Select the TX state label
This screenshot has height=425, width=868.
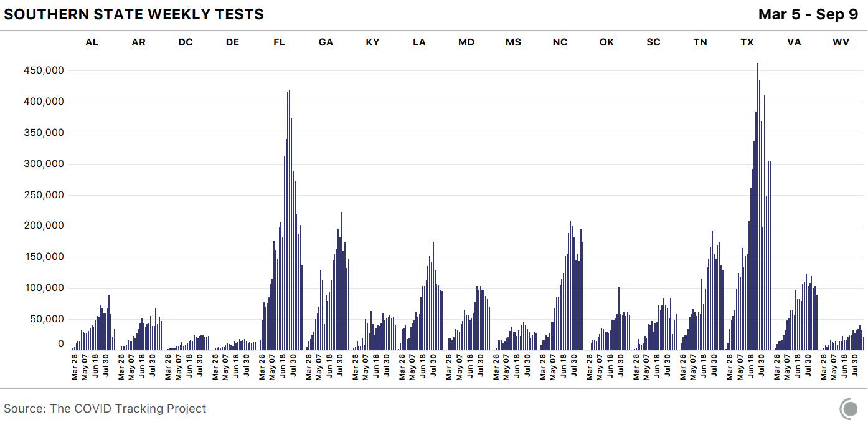click(747, 42)
